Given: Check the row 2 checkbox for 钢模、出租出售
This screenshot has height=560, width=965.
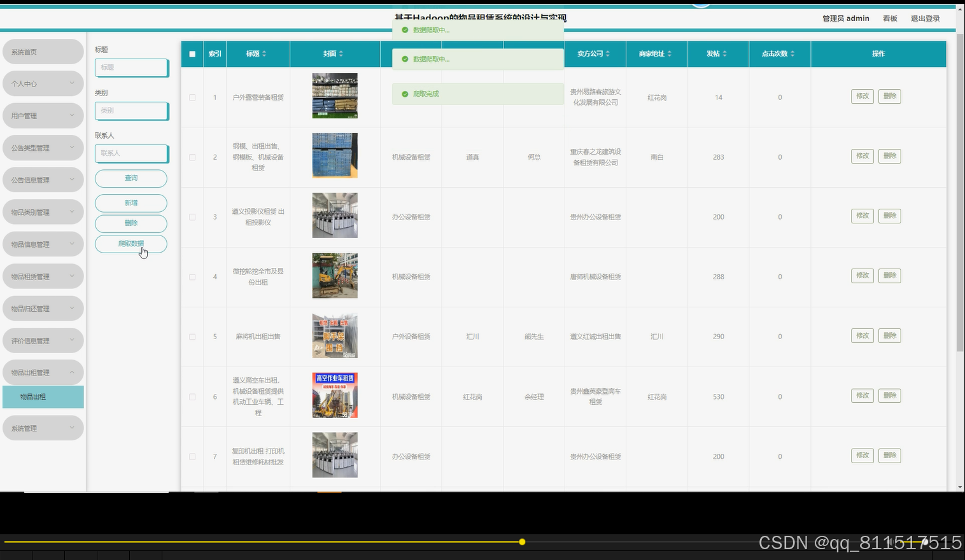Looking at the screenshot, I should tap(192, 157).
